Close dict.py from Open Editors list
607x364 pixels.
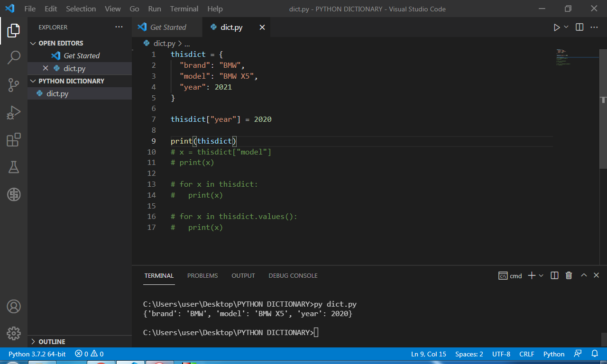point(46,68)
